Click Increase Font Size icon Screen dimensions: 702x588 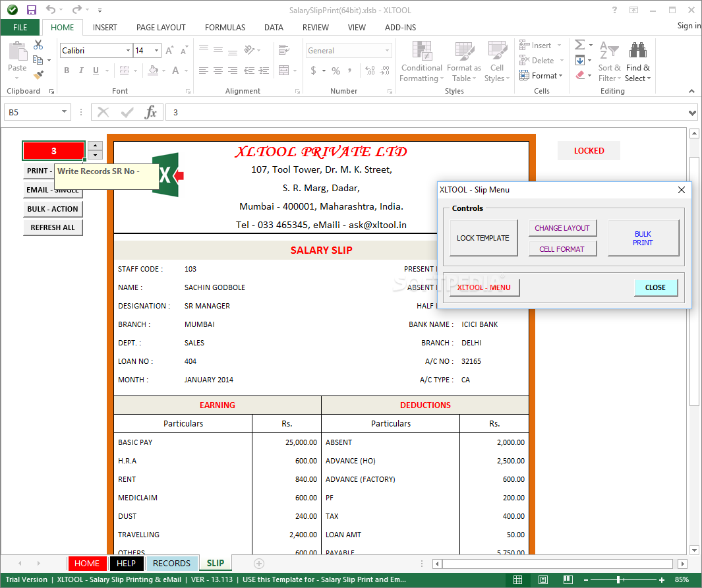click(169, 51)
